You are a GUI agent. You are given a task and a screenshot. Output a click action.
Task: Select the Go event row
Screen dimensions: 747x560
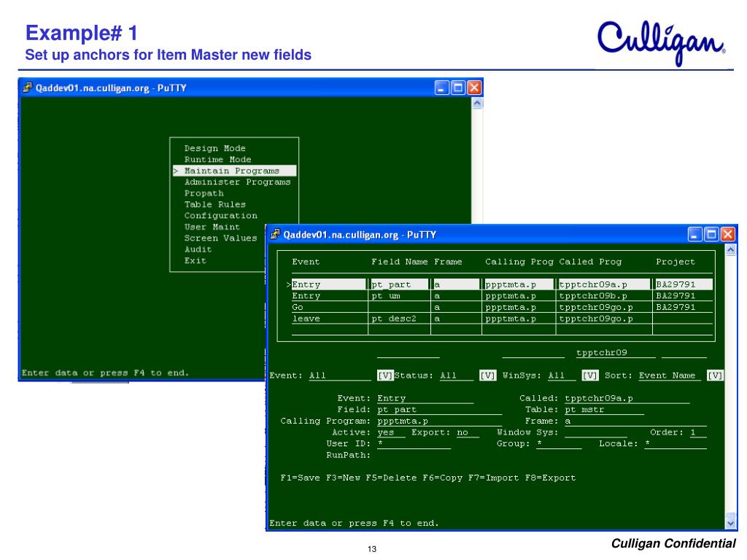click(x=502, y=307)
